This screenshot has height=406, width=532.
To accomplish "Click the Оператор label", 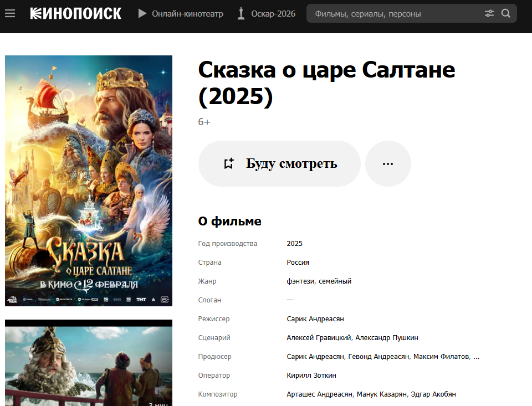I will click(x=214, y=376).
